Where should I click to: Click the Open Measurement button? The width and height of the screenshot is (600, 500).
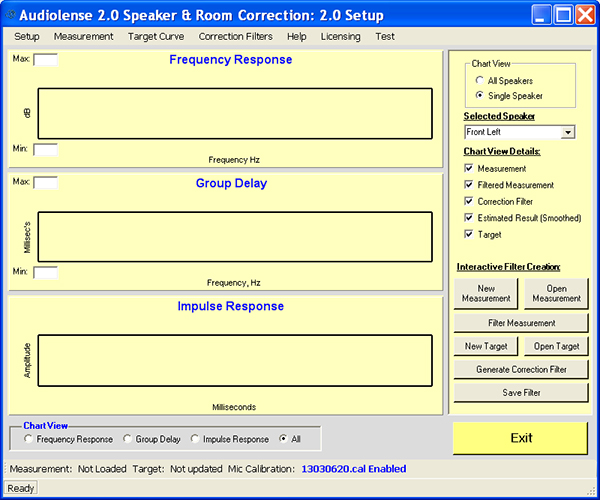556,294
